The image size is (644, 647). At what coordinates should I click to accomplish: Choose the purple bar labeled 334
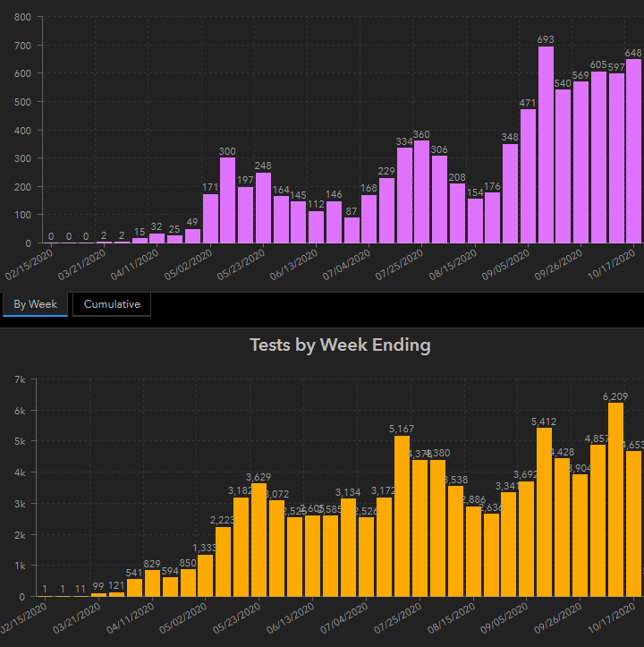click(x=404, y=195)
